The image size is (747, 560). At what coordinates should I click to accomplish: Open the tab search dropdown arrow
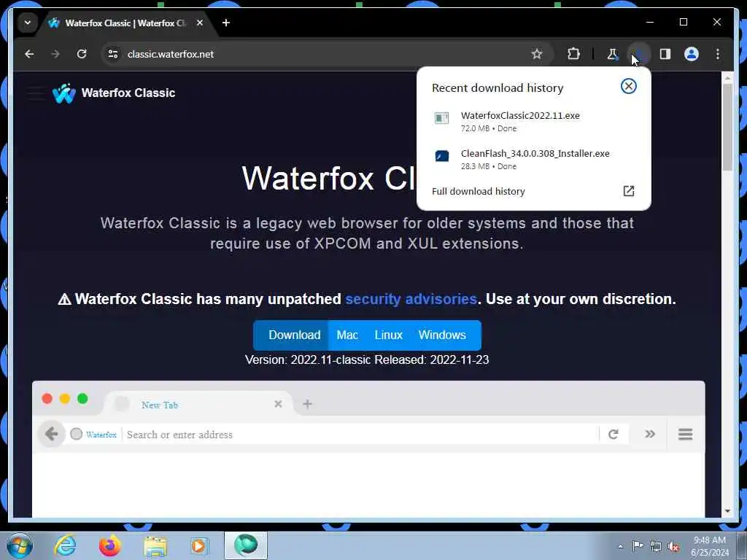pyautogui.click(x=28, y=23)
